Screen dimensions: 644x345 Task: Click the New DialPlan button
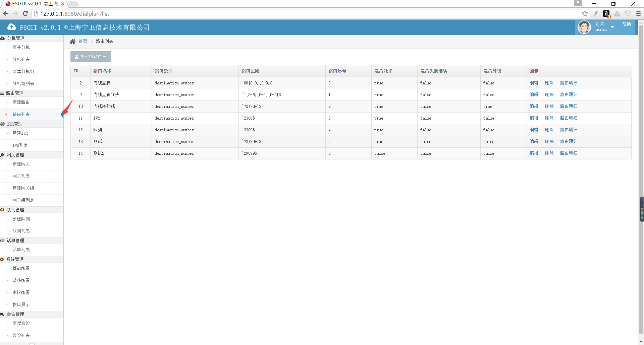click(91, 57)
